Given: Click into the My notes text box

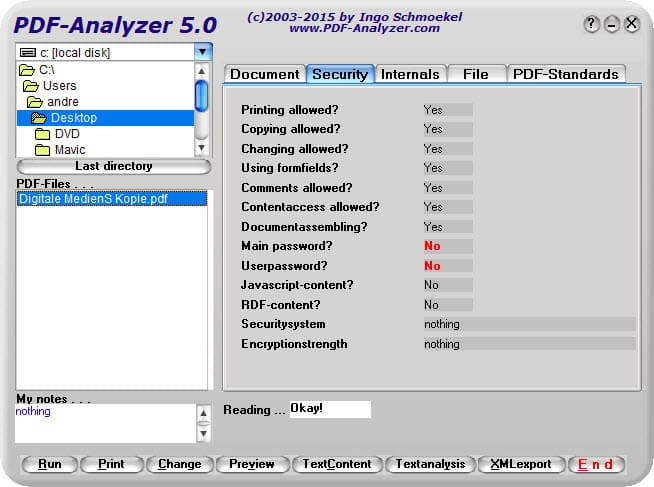Looking at the screenshot, I should point(106,423).
